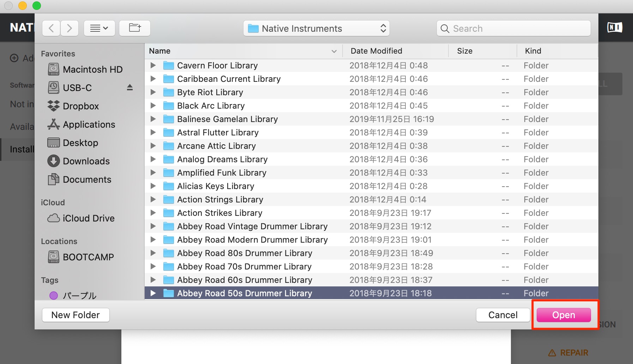The image size is (633, 364).
Task: Create new folder via toolbar folder icon
Action: [135, 28]
